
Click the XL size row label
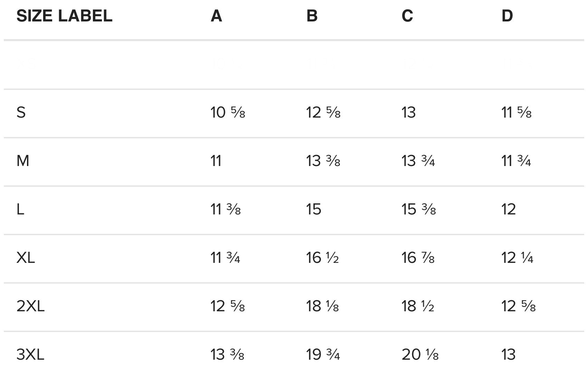(26, 258)
